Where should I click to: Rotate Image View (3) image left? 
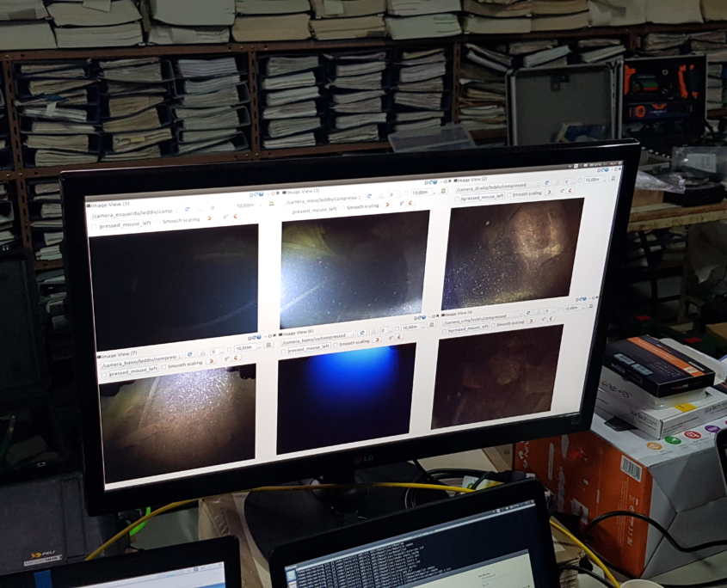(x=387, y=205)
